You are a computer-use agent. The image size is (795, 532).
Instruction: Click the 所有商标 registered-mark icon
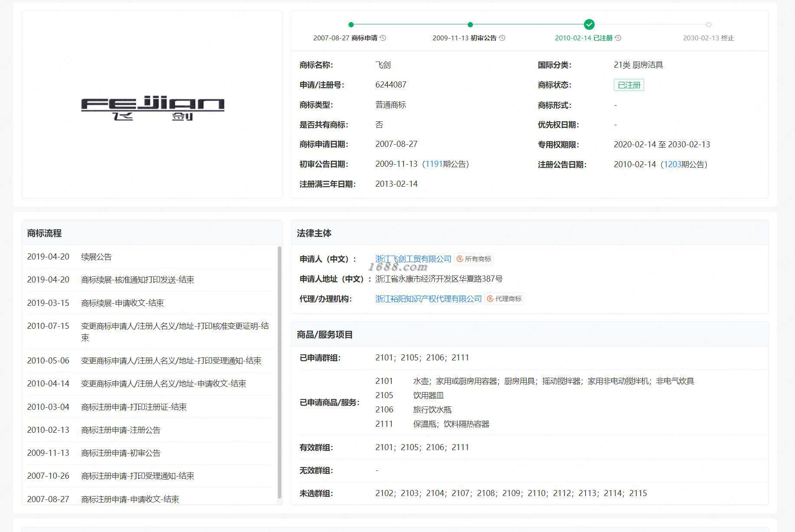tap(460, 259)
